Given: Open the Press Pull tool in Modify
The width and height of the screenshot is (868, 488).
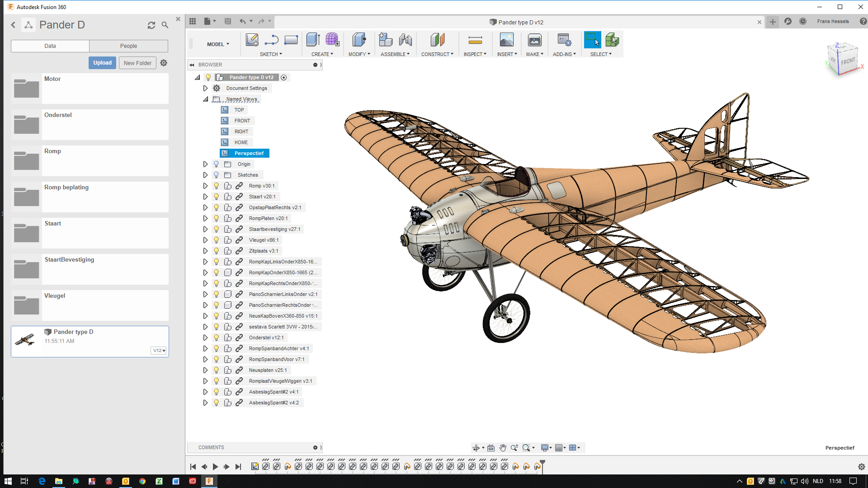Looking at the screenshot, I should pos(359,40).
